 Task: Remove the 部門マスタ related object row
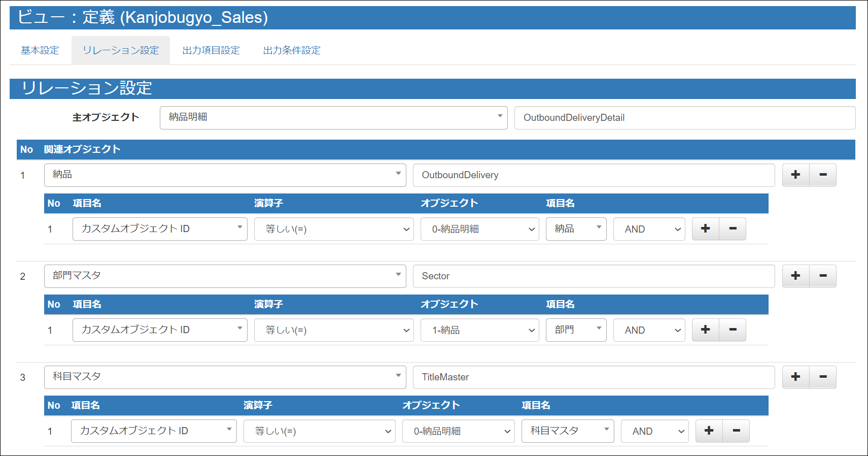(823, 276)
